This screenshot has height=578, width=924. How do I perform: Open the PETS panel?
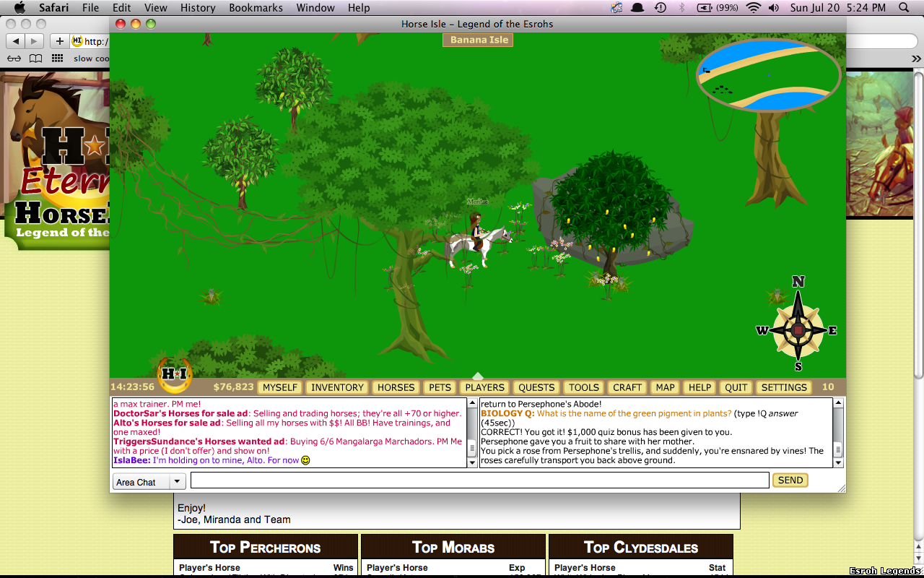click(440, 387)
